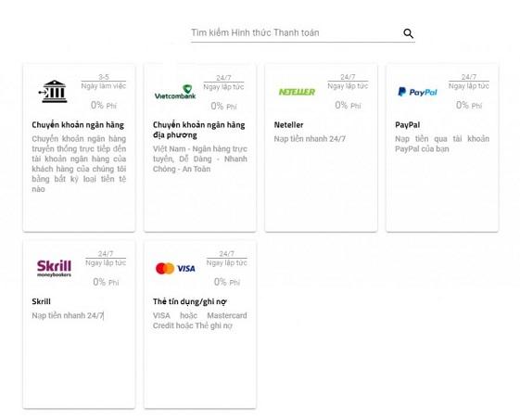Open Chuyển khoản ngân hàng title
Screen dimensions: 520x420
tap(78, 125)
